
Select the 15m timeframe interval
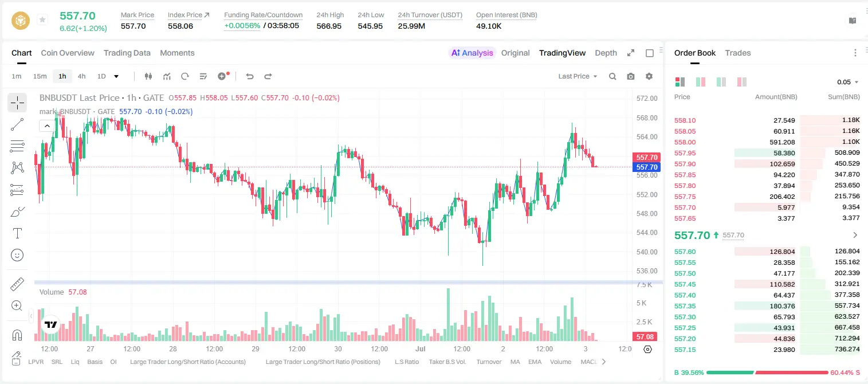(x=40, y=76)
